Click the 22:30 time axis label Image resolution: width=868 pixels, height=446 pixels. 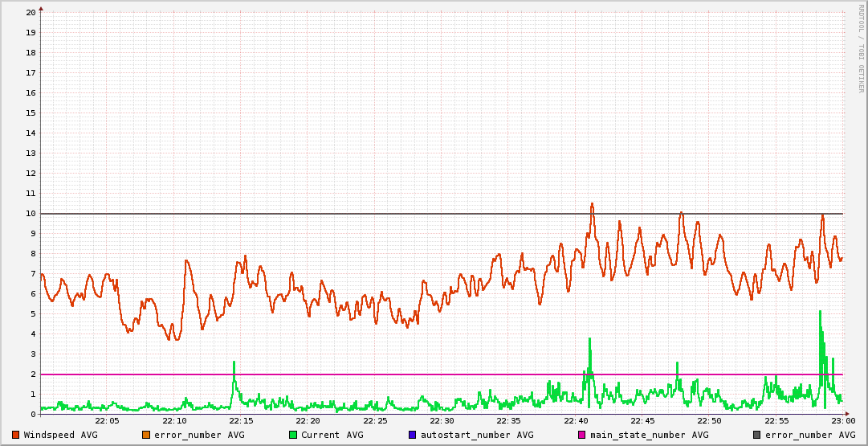coord(442,421)
